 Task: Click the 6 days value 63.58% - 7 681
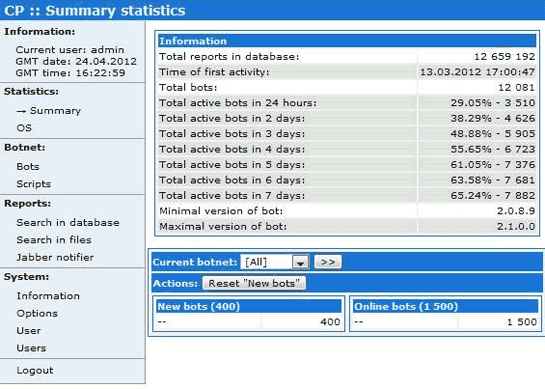(x=493, y=180)
